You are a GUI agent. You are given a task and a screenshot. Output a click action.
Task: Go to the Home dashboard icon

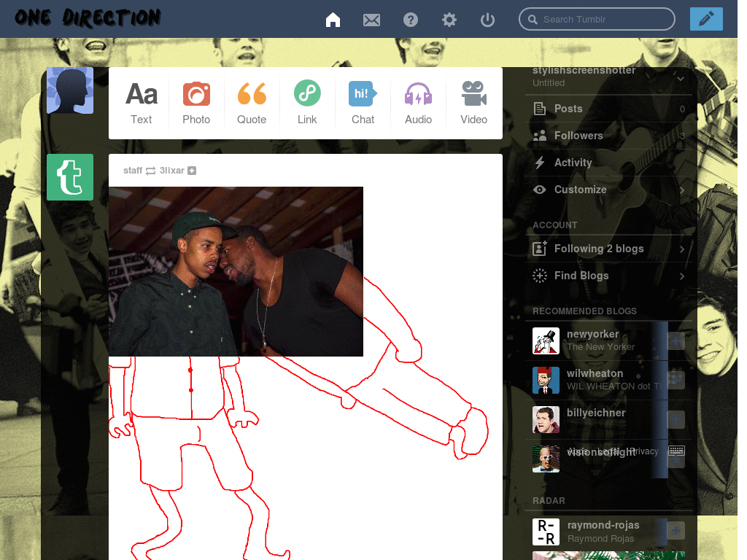pyautogui.click(x=333, y=20)
